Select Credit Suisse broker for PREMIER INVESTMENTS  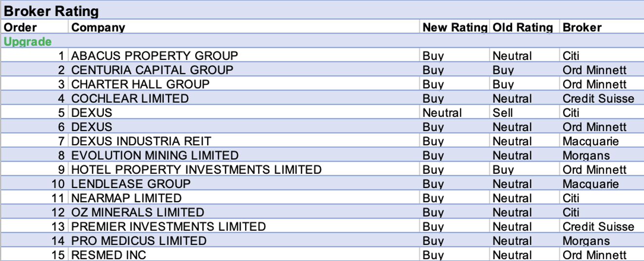click(x=598, y=226)
